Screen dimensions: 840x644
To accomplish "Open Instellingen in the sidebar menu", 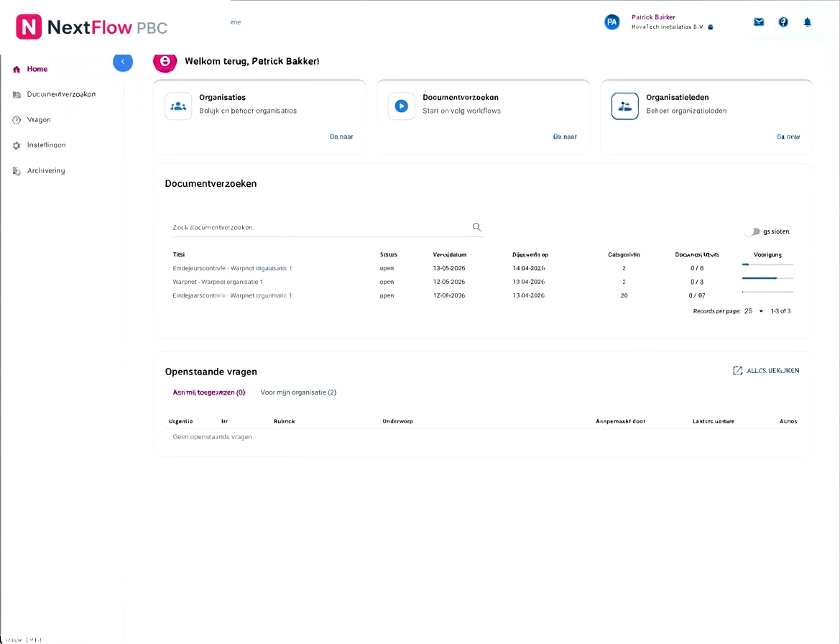I will pos(46,145).
